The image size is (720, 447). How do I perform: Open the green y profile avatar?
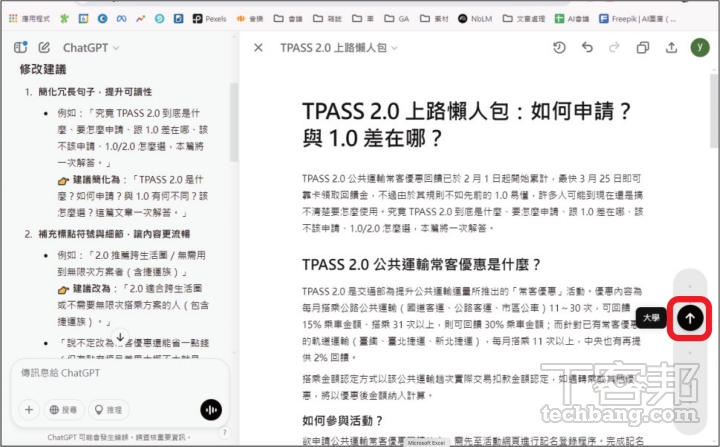(700, 47)
